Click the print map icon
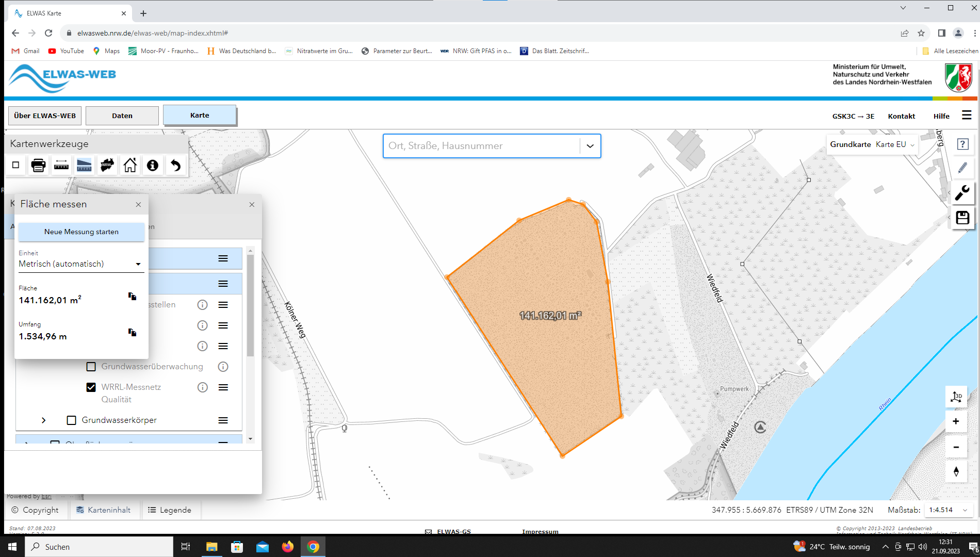The width and height of the screenshot is (980, 557). pos(38,166)
